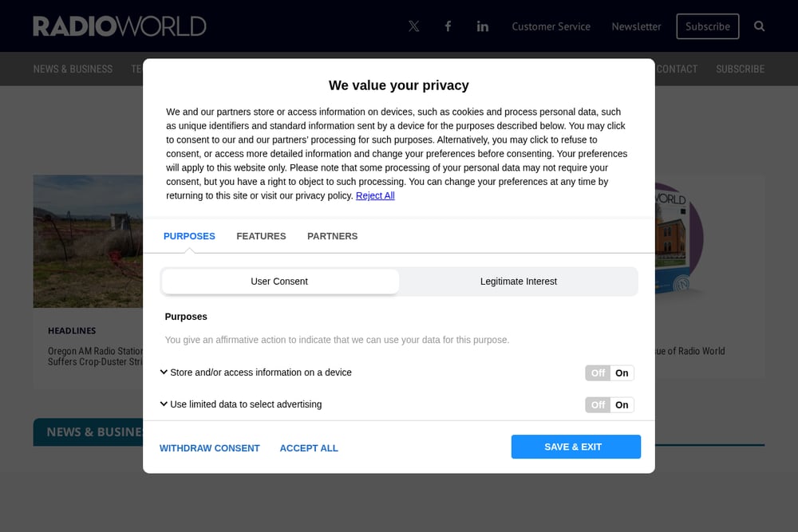This screenshot has width=798, height=532.
Task: Switch to the Features tab
Action: pyautogui.click(x=261, y=236)
